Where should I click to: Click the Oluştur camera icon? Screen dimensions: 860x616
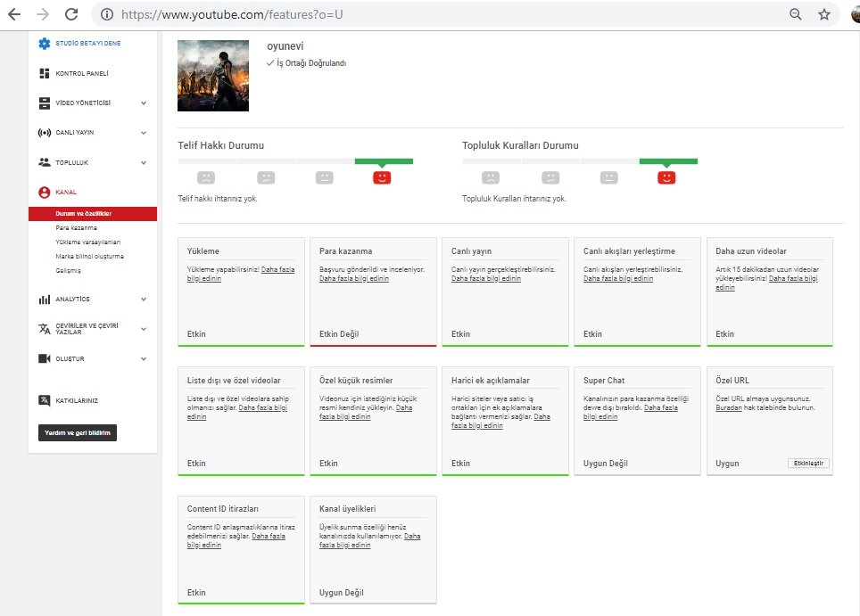[45, 359]
